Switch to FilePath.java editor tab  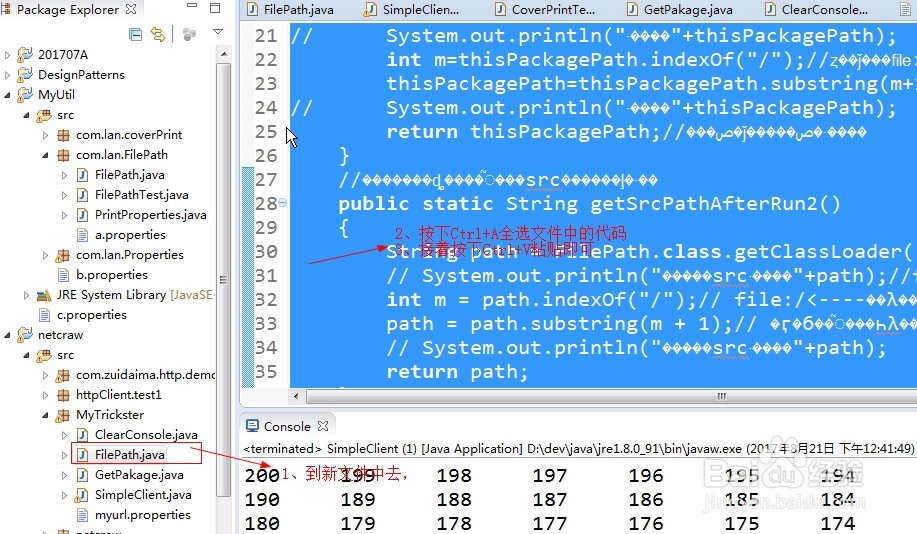click(x=290, y=9)
